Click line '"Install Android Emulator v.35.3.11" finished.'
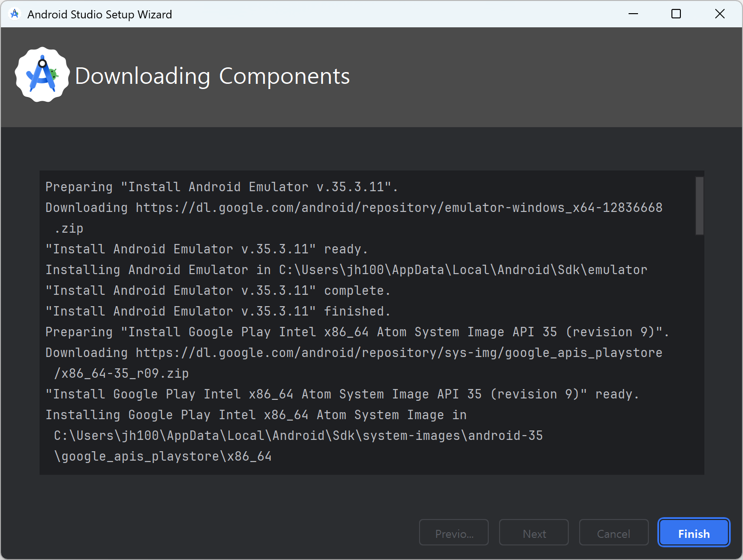 click(x=218, y=311)
